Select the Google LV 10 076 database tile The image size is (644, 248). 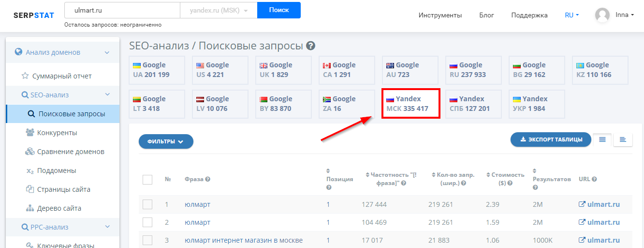coord(220,104)
